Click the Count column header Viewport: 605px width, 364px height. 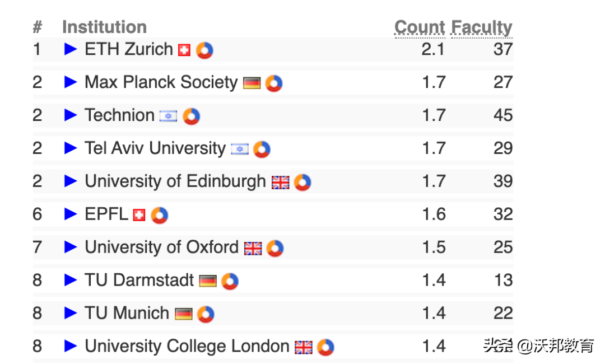pyautogui.click(x=420, y=27)
